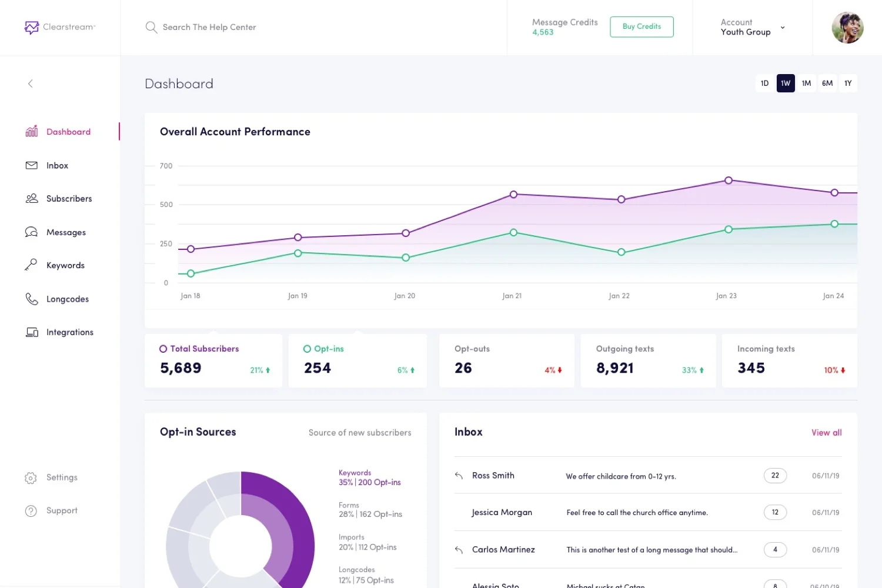
Task: Click purple data point for Jan 21
Action: 513,195
